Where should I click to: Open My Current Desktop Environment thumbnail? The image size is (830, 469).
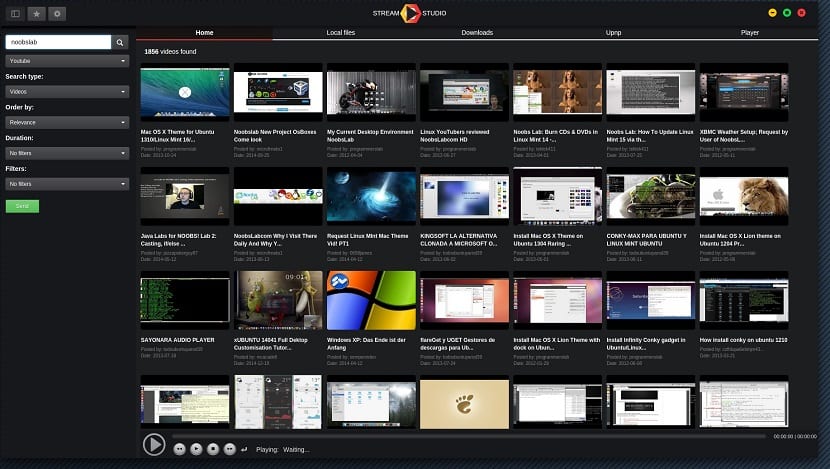click(x=372, y=93)
